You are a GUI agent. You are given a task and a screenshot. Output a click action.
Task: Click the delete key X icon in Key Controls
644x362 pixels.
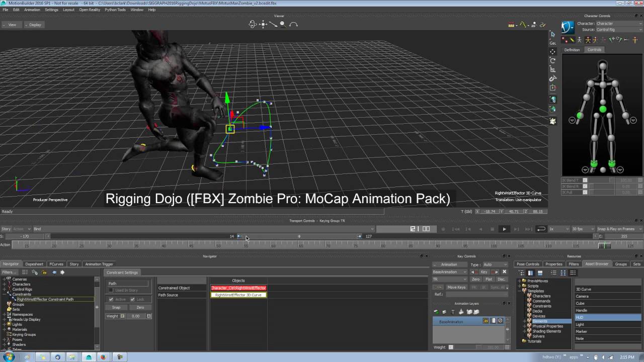(504, 272)
